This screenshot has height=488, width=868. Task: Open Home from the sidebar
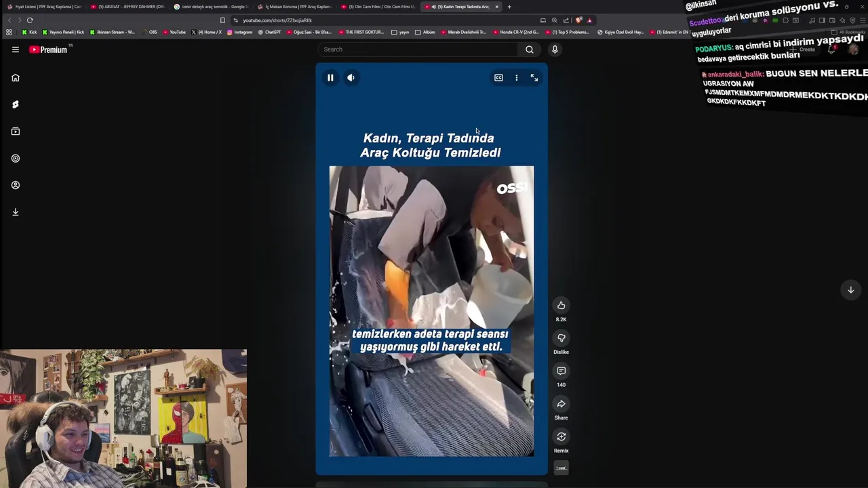tap(15, 77)
